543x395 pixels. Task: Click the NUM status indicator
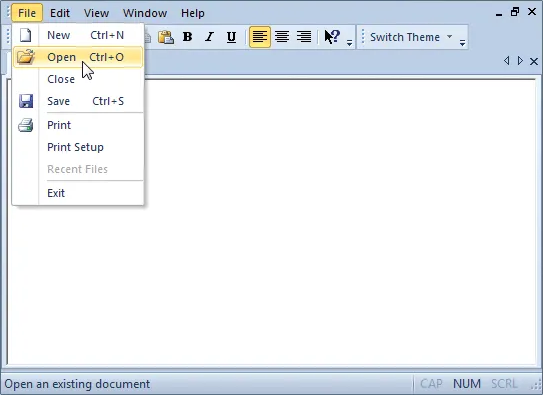467,384
